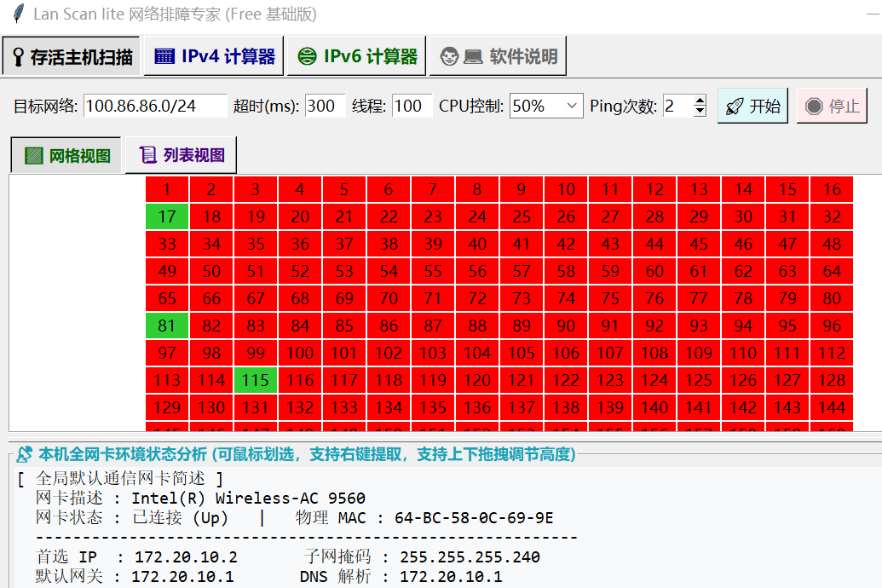Image resolution: width=882 pixels, height=588 pixels.
Task: Open the CPU控制 50% dropdown
Action: (x=546, y=106)
